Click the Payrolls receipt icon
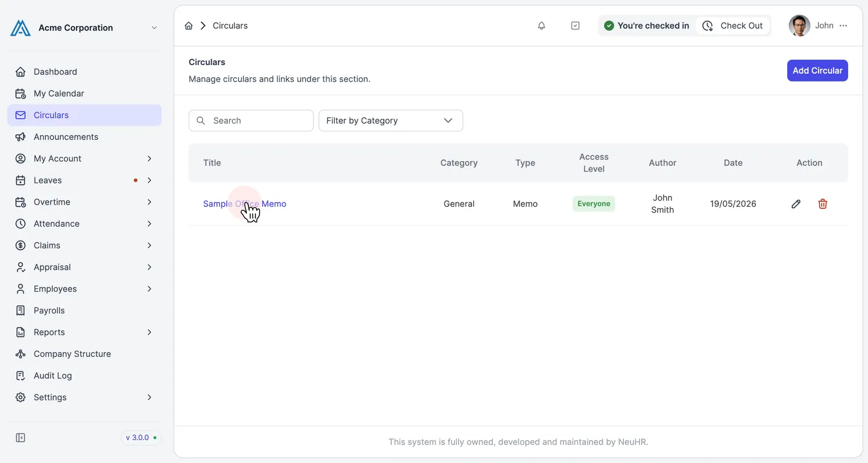Image resolution: width=868 pixels, height=463 pixels. (x=20, y=310)
